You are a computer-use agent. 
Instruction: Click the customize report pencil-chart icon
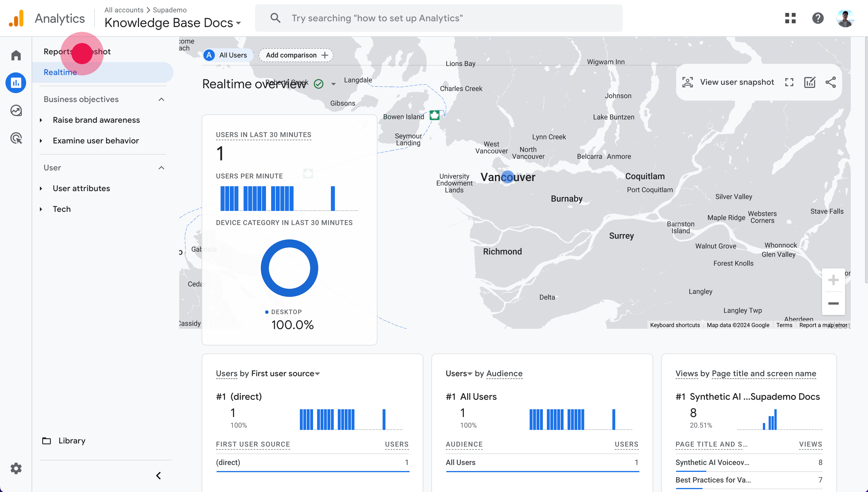810,82
